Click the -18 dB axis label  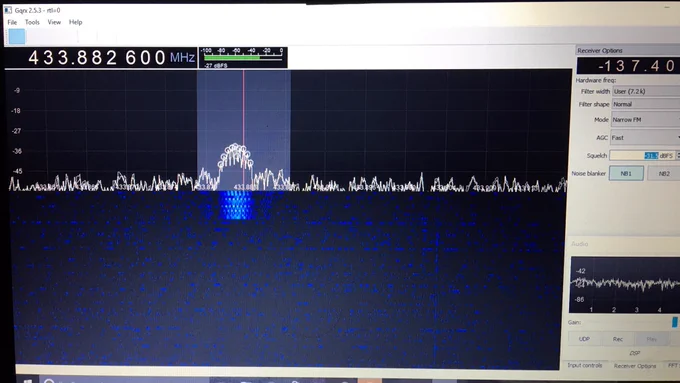(16, 111)
